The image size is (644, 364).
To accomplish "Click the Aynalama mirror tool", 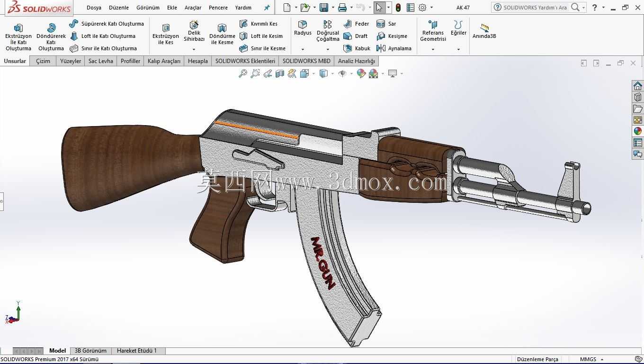I will (394, 48).
